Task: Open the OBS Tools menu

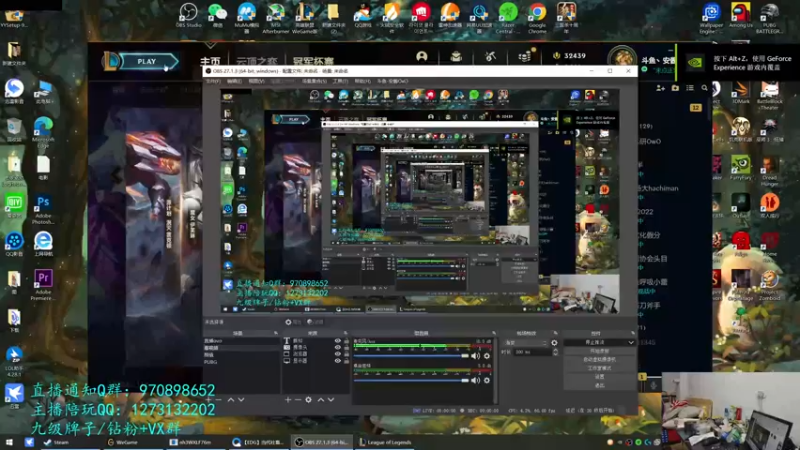Action: pos(340,81)
